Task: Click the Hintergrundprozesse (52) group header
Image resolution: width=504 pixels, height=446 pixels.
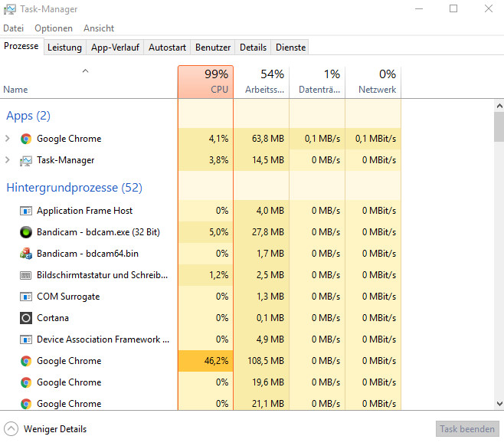Action: [x=74, y=188]
